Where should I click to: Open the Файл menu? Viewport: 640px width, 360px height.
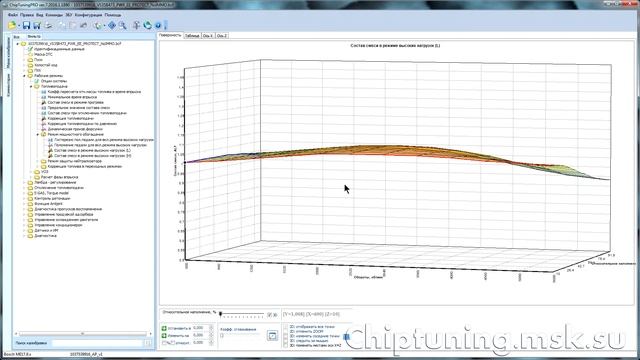click(x=13, y=15)
